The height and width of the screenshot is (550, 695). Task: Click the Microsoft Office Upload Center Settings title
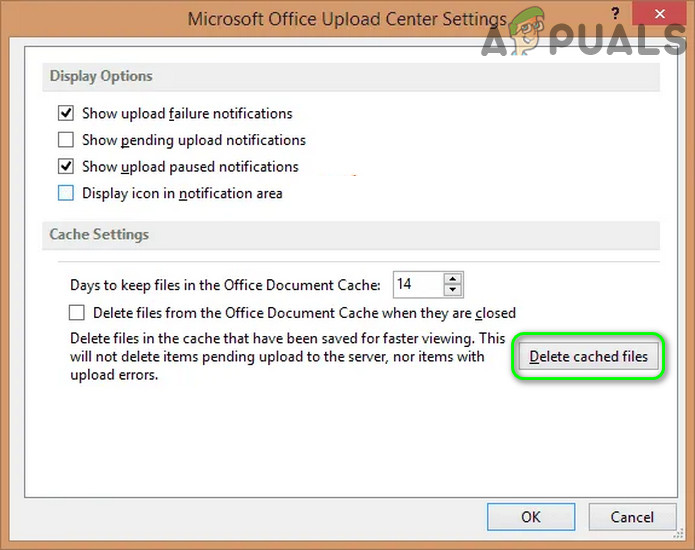[346, 19]
